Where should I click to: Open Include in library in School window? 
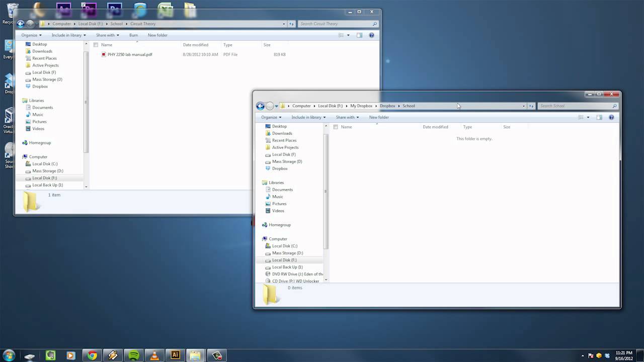coord(308,117)
